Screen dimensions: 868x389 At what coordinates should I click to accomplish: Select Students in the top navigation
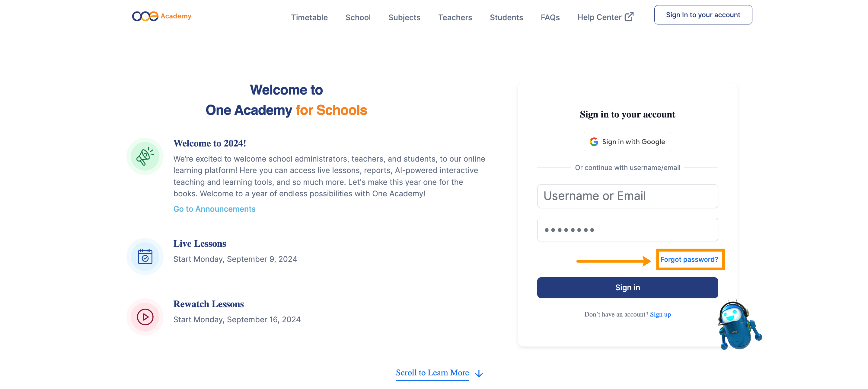pyautogui.click(x=506, y=18)
